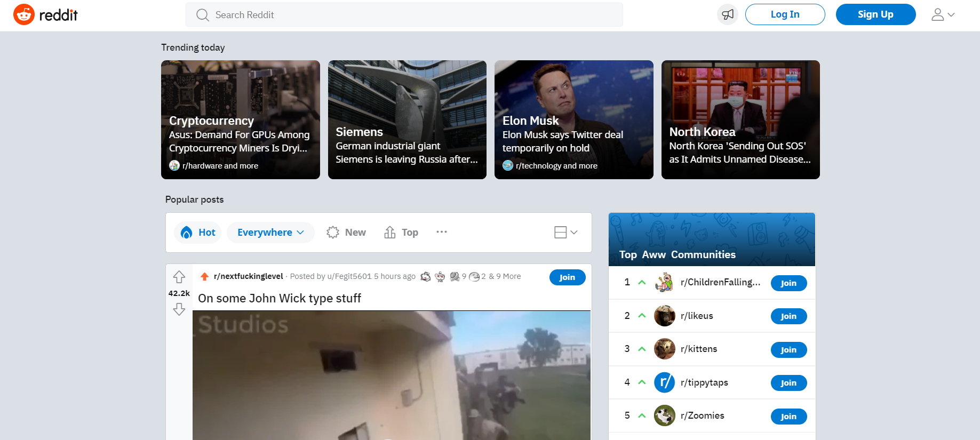The image size is (980, 440).
Task: Open the Siemens trending card
Action: pyautogui.click(x=407, y=119)
